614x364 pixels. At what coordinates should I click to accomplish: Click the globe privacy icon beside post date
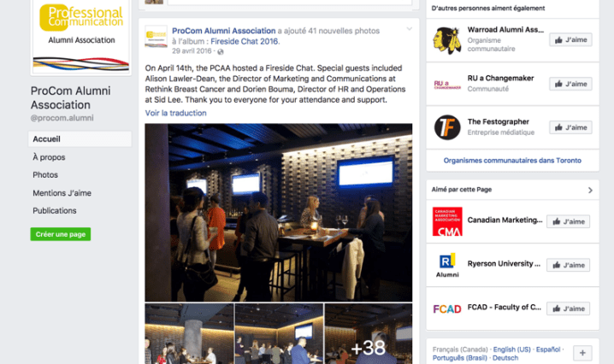(x=221, y=51)
